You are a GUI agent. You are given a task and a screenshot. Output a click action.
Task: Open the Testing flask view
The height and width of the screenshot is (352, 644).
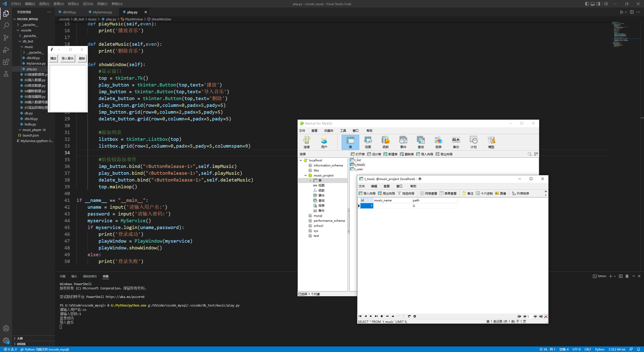click(6, 74)
